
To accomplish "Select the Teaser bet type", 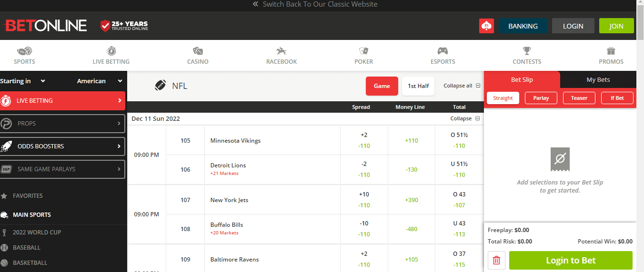I will click(579, 98).
